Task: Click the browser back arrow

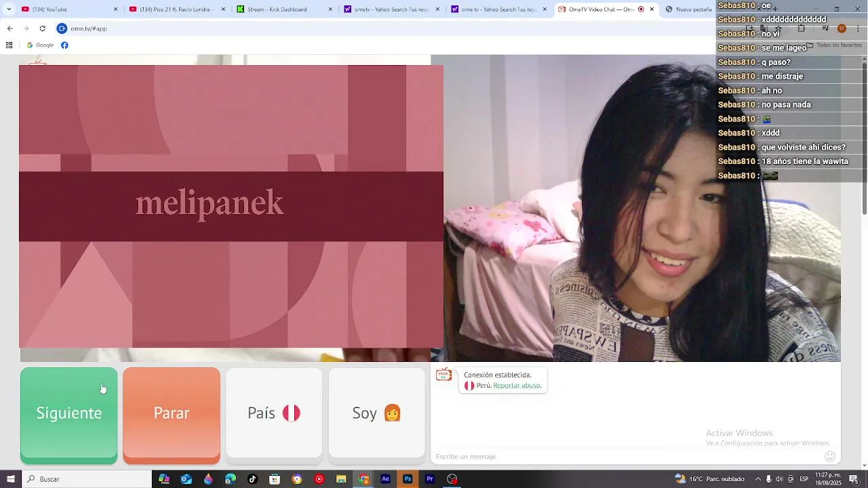Action: tap(9, 28)
